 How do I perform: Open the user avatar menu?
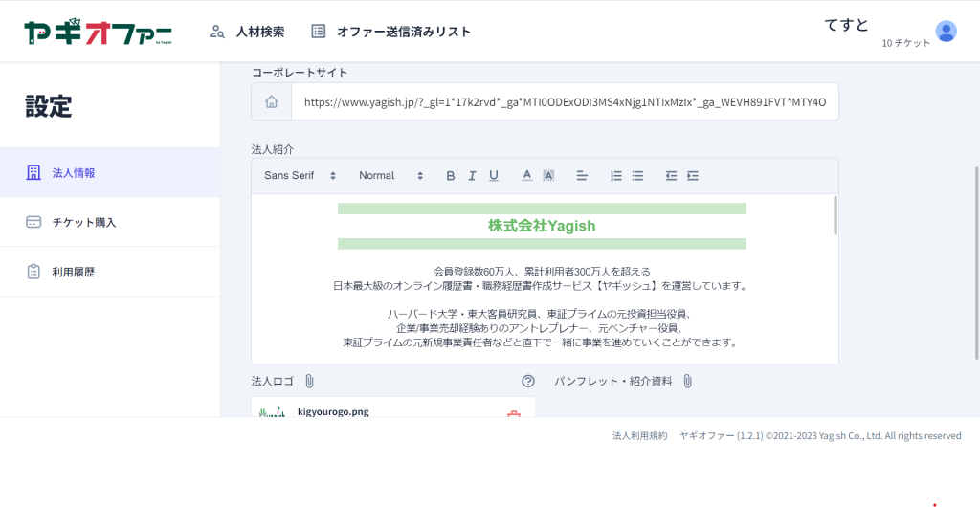pos(946,32)
